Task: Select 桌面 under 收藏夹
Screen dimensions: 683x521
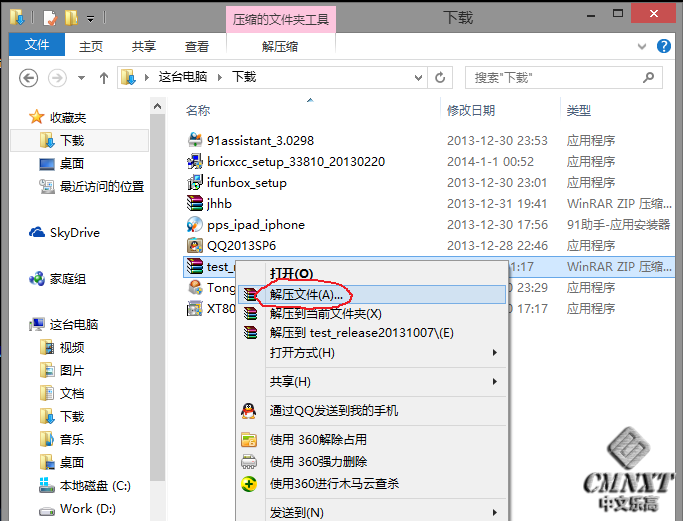Action: (72, 163)
